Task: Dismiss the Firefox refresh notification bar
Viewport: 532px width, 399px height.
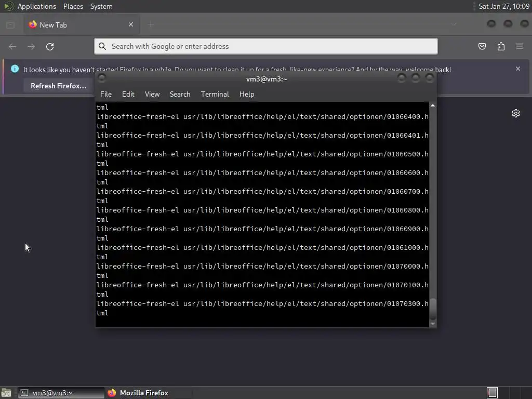Action: pyautogui.click(x=518, y=69)
